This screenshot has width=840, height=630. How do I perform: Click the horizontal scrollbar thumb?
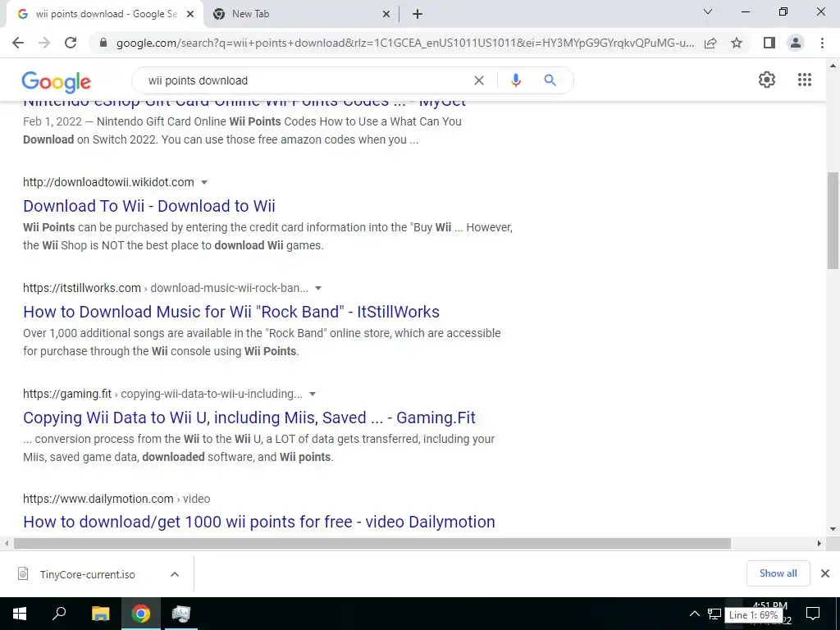[372, 543]
